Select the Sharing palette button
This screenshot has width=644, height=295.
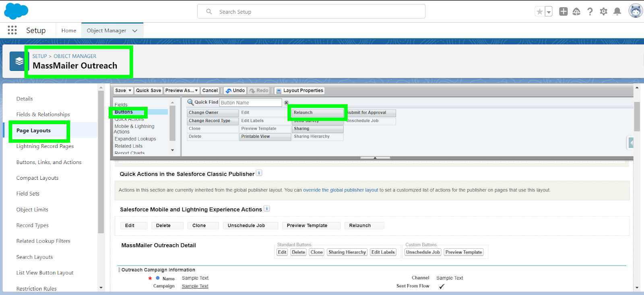click(x=318, y=129)
